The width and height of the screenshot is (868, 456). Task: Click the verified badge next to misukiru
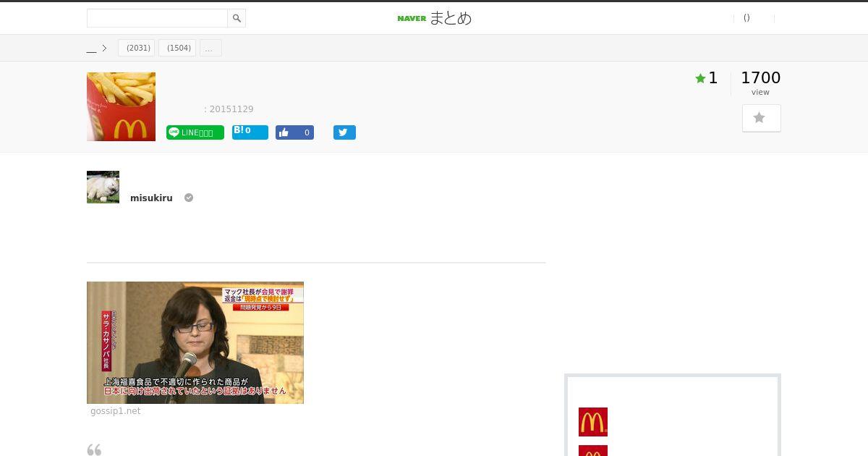(x=189, y=198)
